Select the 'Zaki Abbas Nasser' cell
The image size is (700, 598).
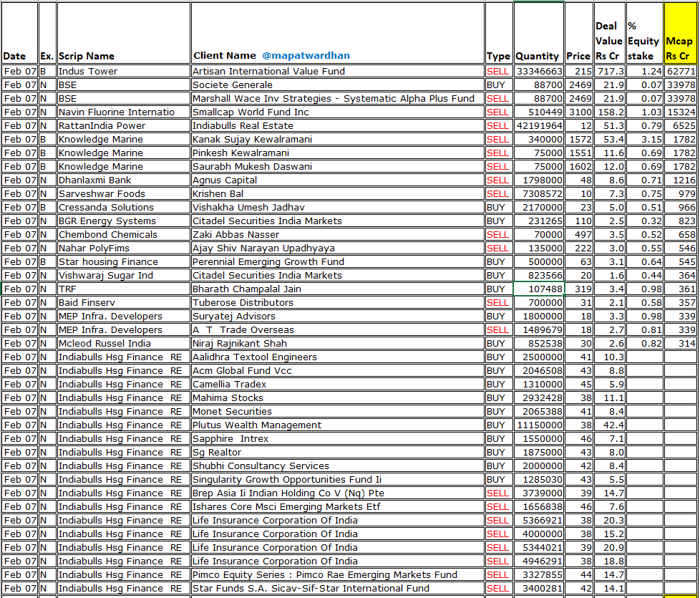click(338, 234)
